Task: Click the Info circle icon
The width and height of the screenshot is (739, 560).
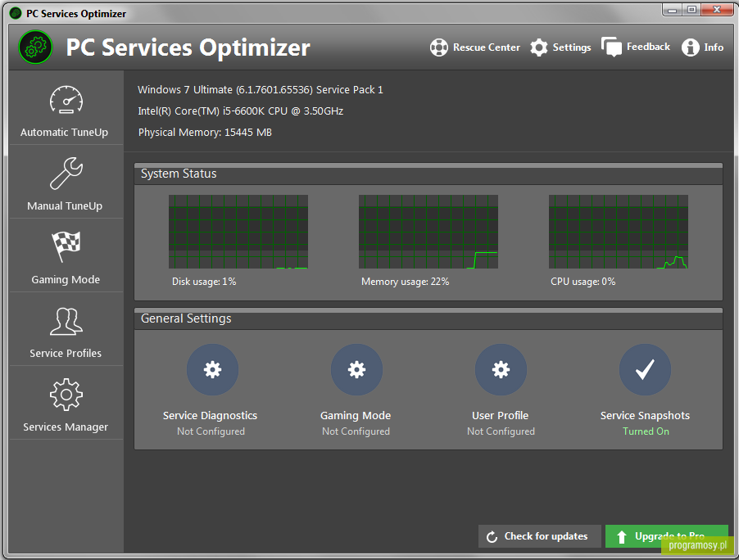Action: click(x=691, y=47)
